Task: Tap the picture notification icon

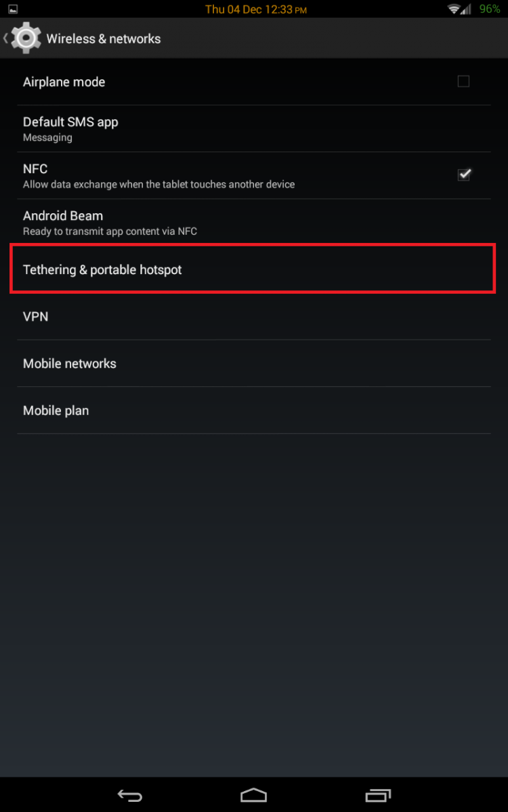Action: click(13, 9)
